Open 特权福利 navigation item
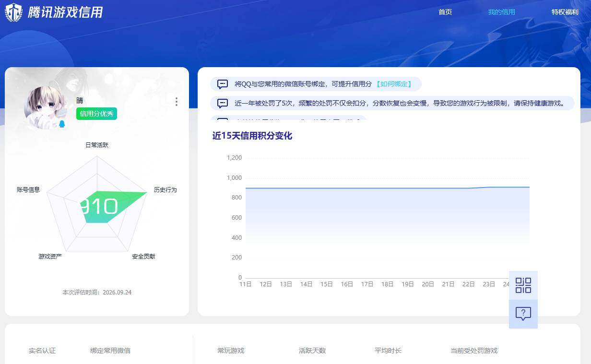This screenshot has width=591, height=364. coord(565,12)
